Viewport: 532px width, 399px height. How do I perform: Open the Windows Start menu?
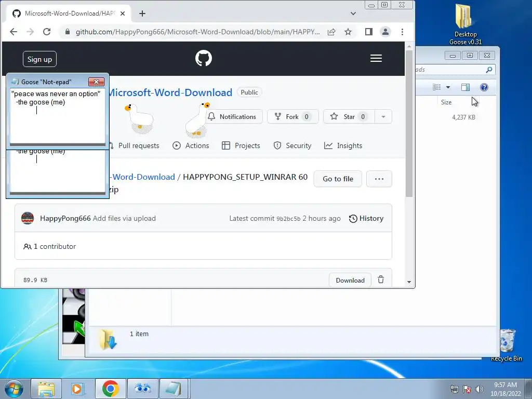click(x=14, y=389)
